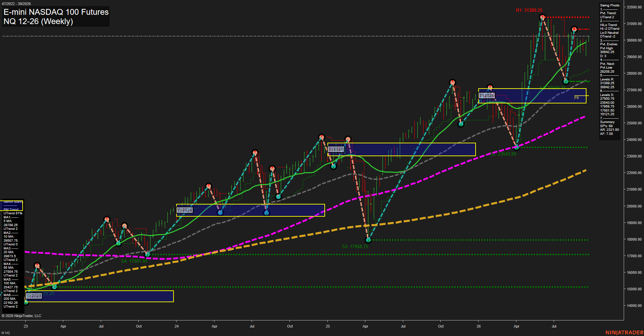644x336 pixels.
Task: Click the 'S2: 23543.00' support label on chart
Action: (503, 154)
